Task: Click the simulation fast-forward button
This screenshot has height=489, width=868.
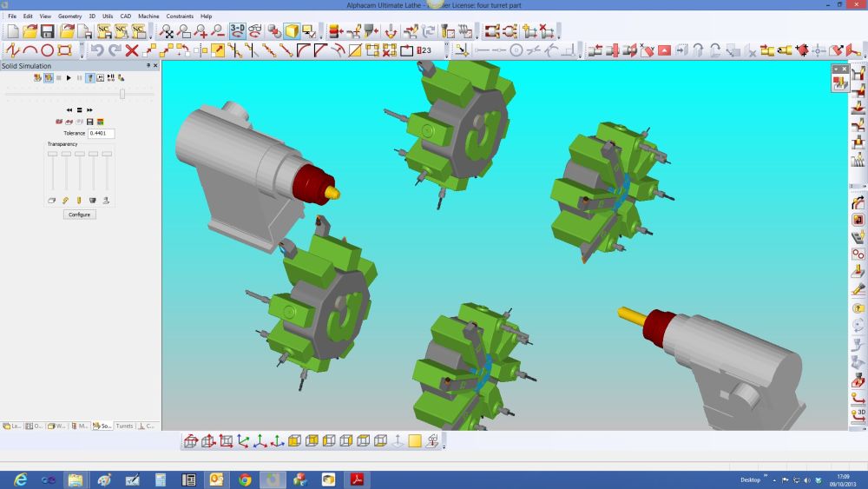Action: [89, 110]
